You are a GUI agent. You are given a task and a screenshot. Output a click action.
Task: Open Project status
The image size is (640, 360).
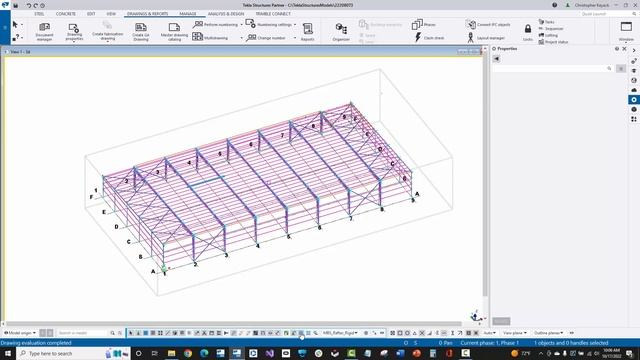coord(553,42)
